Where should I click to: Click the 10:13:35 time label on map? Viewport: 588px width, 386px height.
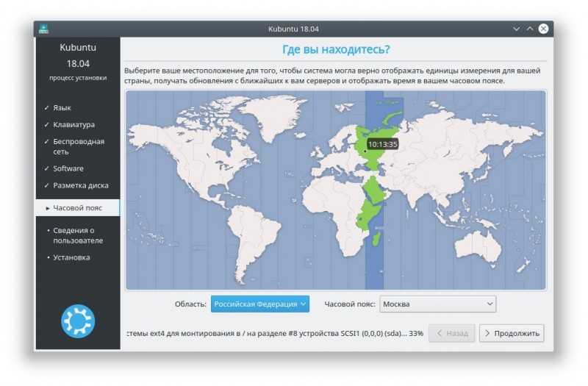382,144
